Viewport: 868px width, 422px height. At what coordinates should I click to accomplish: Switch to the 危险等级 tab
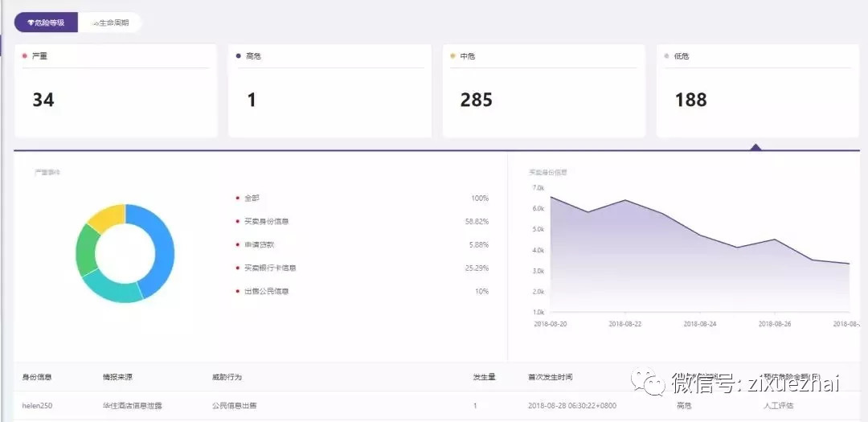[46, 23]
